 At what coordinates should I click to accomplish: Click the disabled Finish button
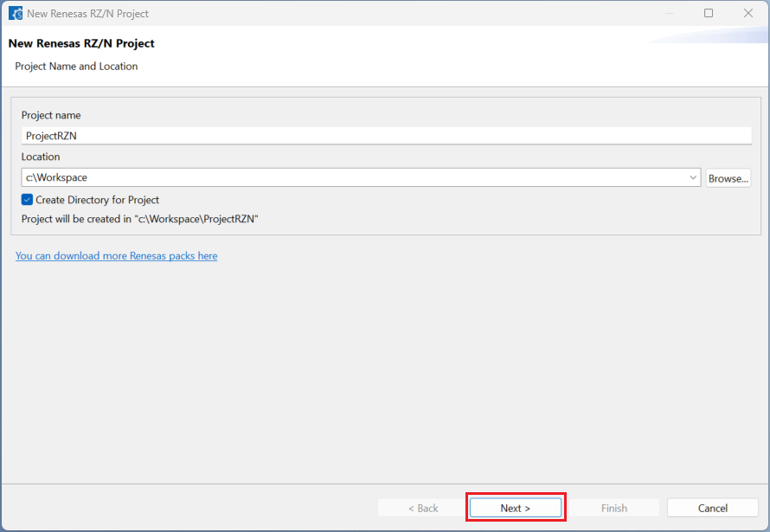[x=614, y=508]
